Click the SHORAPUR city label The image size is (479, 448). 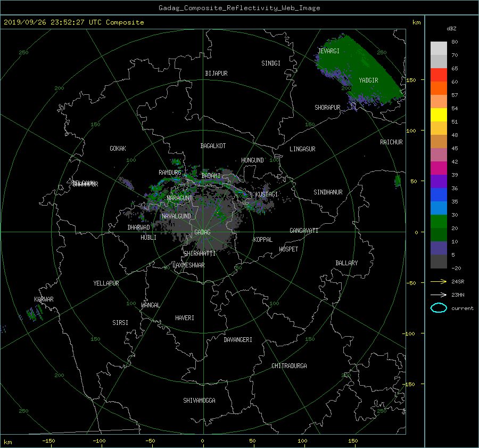(x=327, y=108)
